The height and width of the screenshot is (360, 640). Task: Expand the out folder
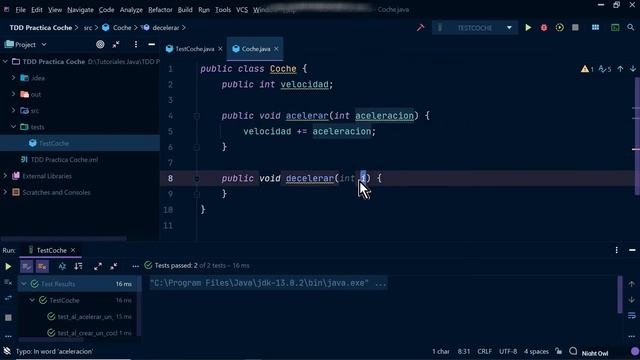(13, 94)
